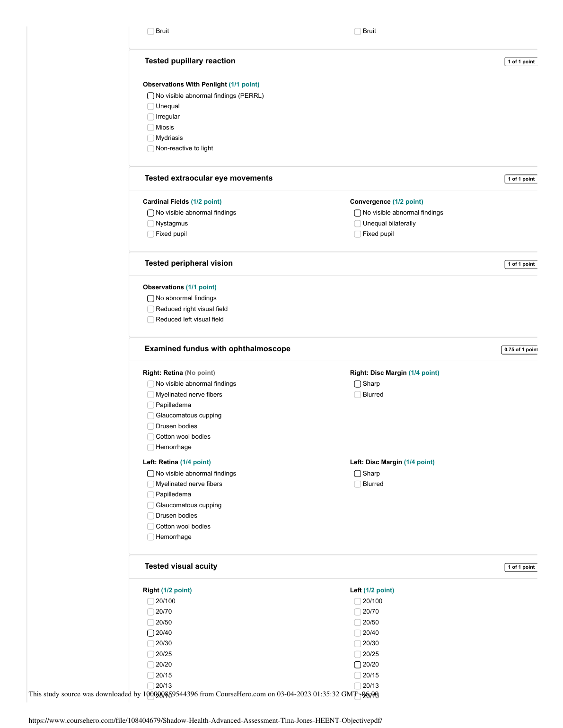The height and width of the screenshot is (728, 563).
Task: Check Unequal bilaterally under Convergence
Action: [x=358, y=224]
